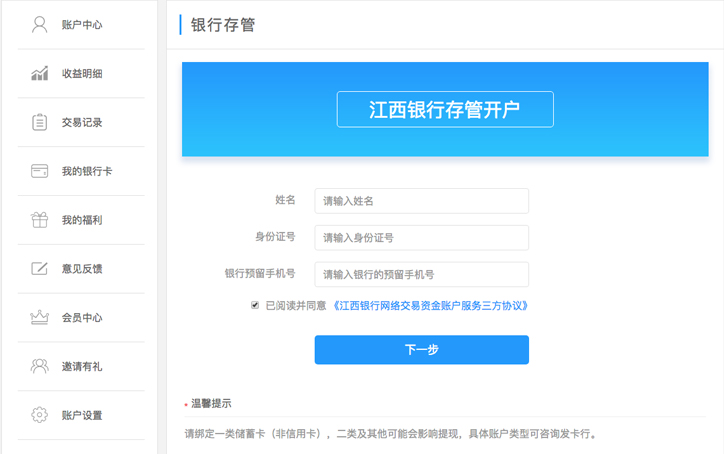Click the 账户设置 gear icon
Viewport: 724px width, 454px height.
[x=40, y=415]
